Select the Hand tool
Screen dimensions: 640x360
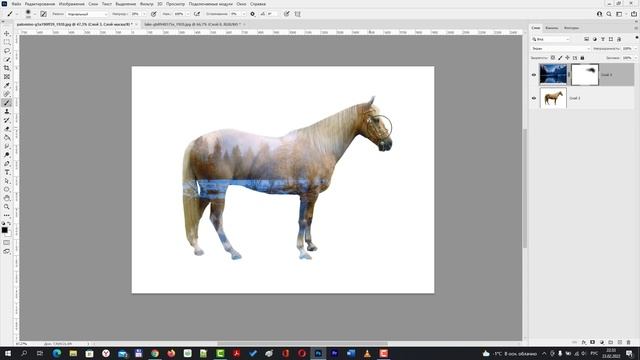[x=7, y=198]
